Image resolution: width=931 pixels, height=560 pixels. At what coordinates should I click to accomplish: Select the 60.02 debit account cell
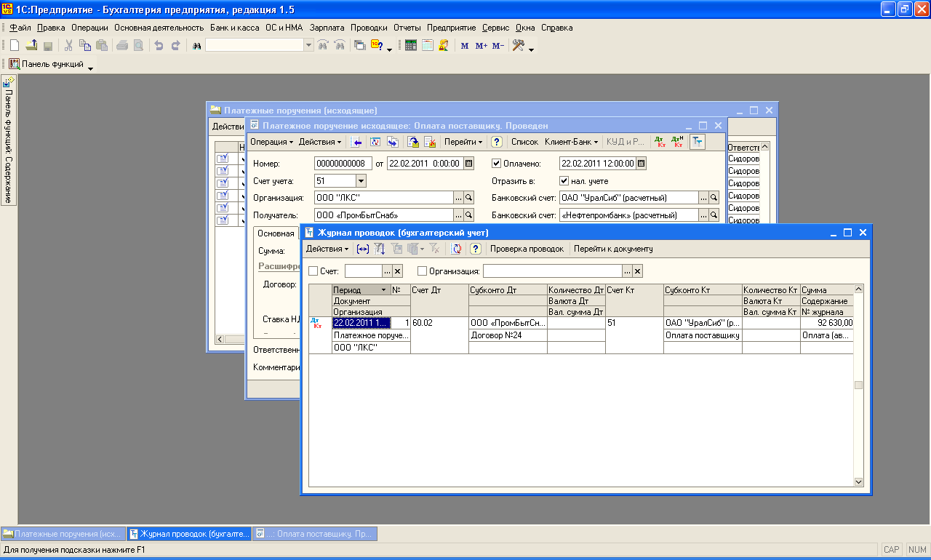pyautogui.click(x=439, y=335)
